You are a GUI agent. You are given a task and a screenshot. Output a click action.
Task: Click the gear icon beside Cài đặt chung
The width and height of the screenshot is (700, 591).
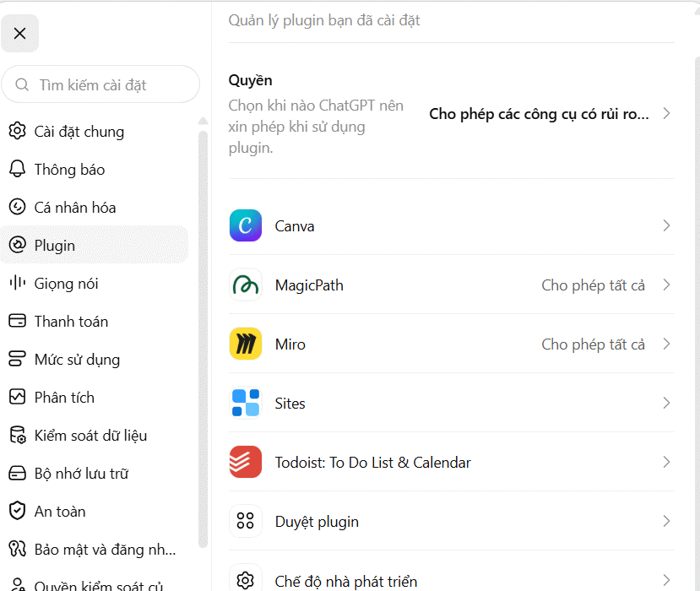pos(18,131)
